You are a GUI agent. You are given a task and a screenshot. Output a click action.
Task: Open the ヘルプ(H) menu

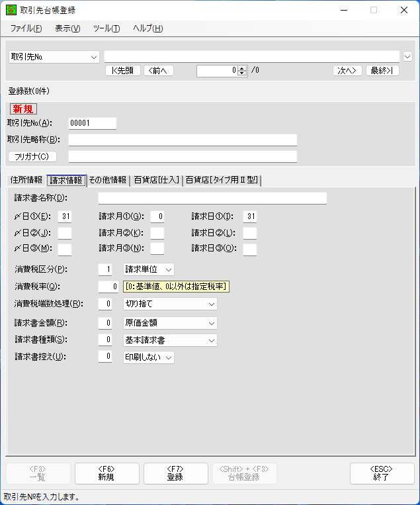click(x=148, y=28)
